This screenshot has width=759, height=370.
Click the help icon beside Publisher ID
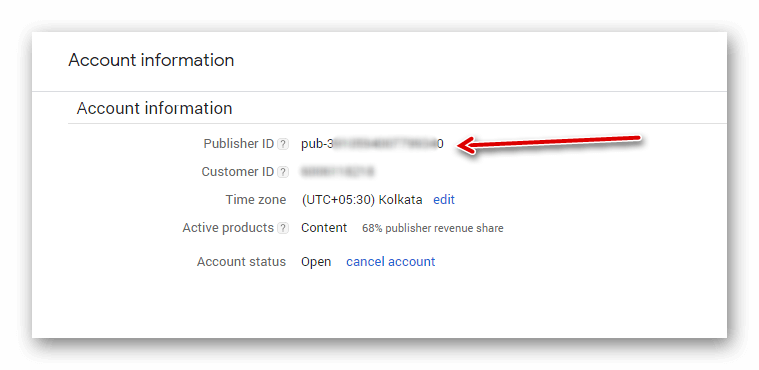pos(283,144)
